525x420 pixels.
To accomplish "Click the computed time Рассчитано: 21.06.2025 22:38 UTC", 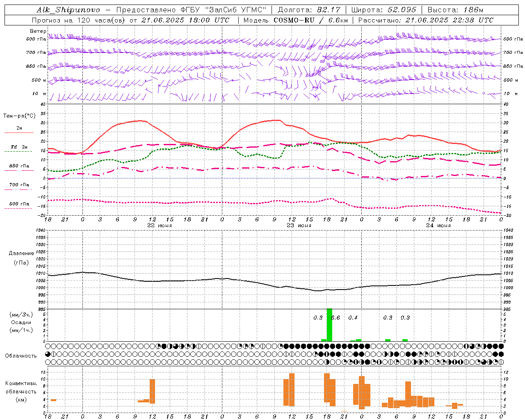I will tap(426, 20).
